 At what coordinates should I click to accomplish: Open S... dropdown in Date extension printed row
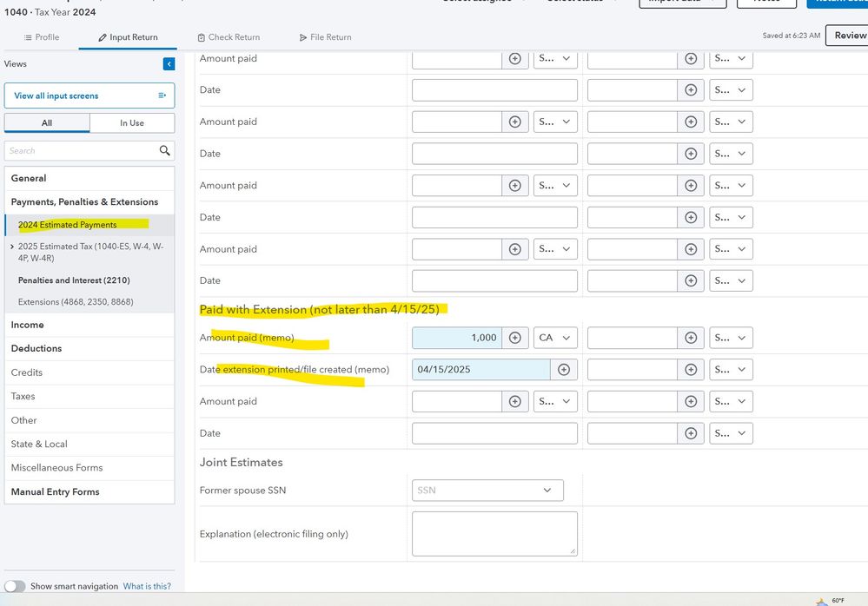coord(731,369)
